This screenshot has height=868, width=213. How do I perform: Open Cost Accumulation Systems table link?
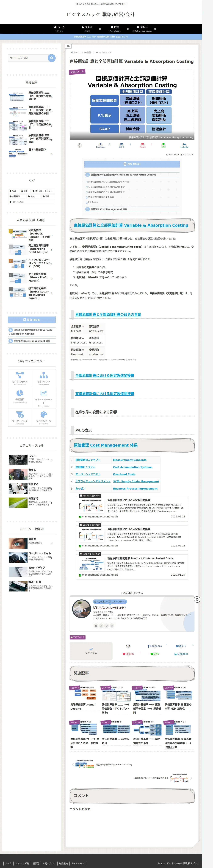pyautogui.click(x=133, y=467)
